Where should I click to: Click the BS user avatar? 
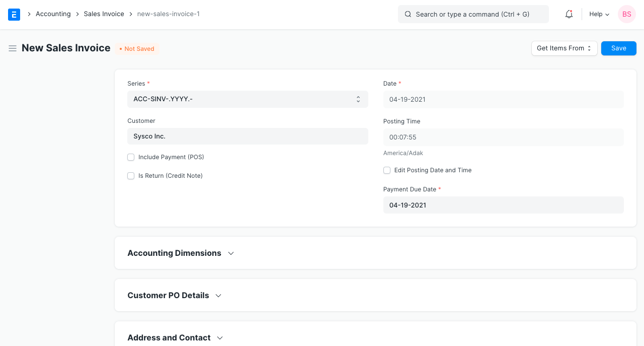click(626, 14)
